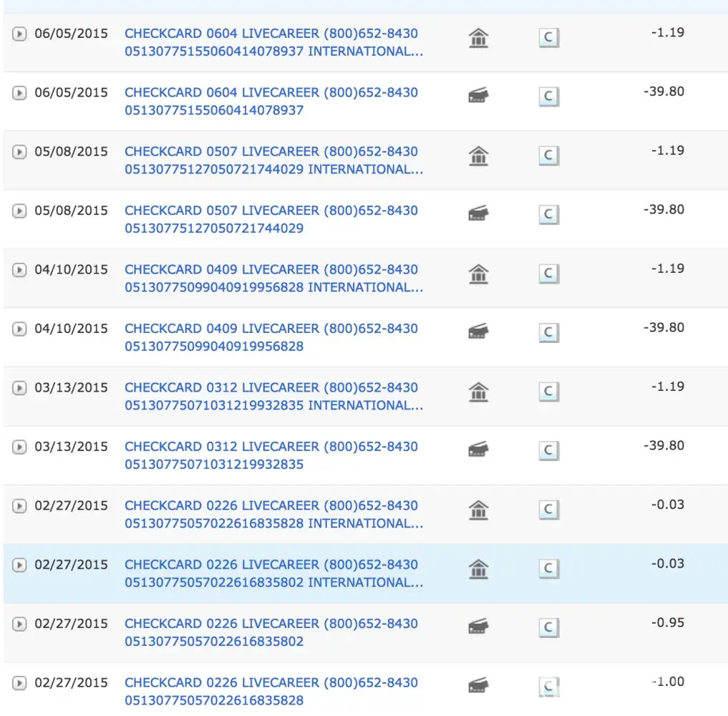Click cleared C icon on highlighted -0.03 row
Image resolution: width=728 pixels, height=716 pixels.
pyautogui.click(x=549, y=569)
